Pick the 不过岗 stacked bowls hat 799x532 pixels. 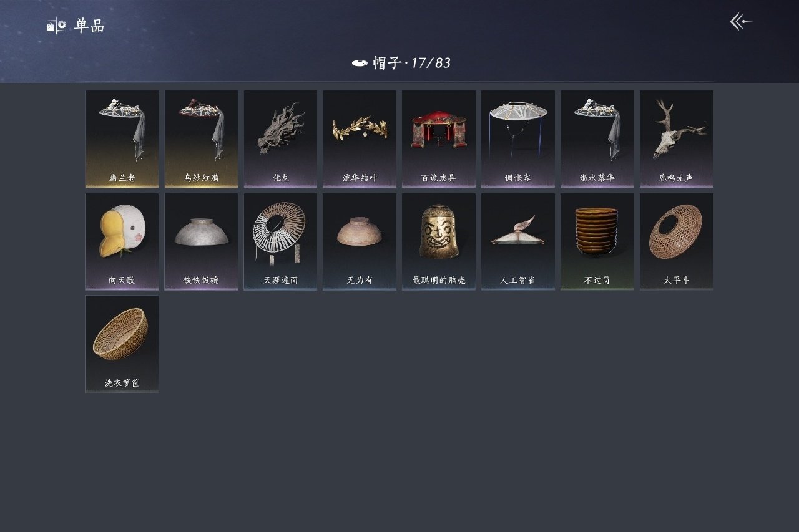pyautogui.click(x=597, y=241)
